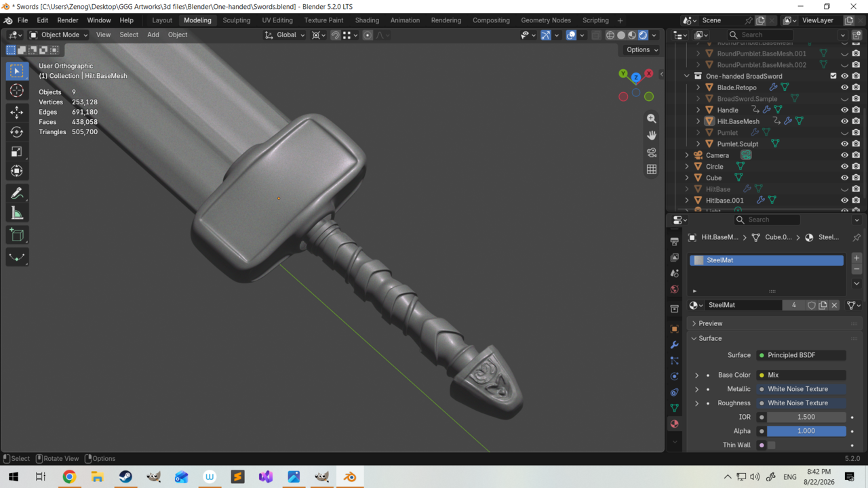Open the viewport Options dropdown
Viewport: 868px width, 488px height.
click(642, 49)
